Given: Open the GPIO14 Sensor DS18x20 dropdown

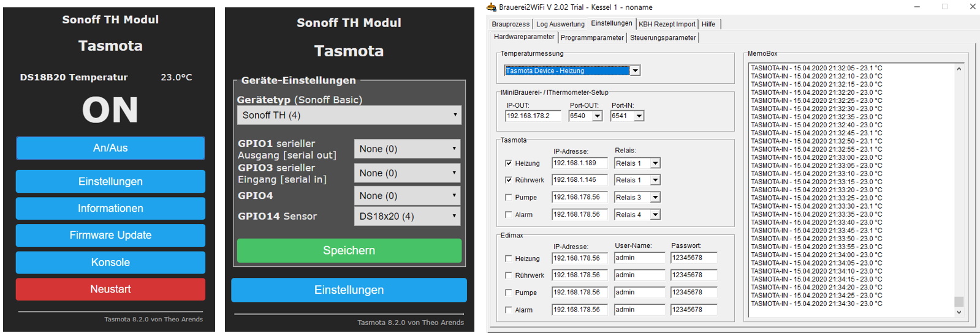Looking at the screenshot, I should (407, 216).
